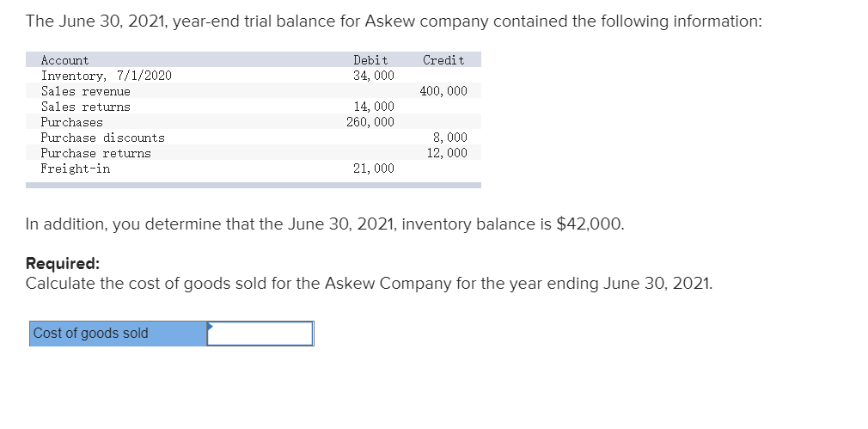The image size is (868, 429).
Task: Select the Sales revenue row label
Action: click(x=86, y=91)
